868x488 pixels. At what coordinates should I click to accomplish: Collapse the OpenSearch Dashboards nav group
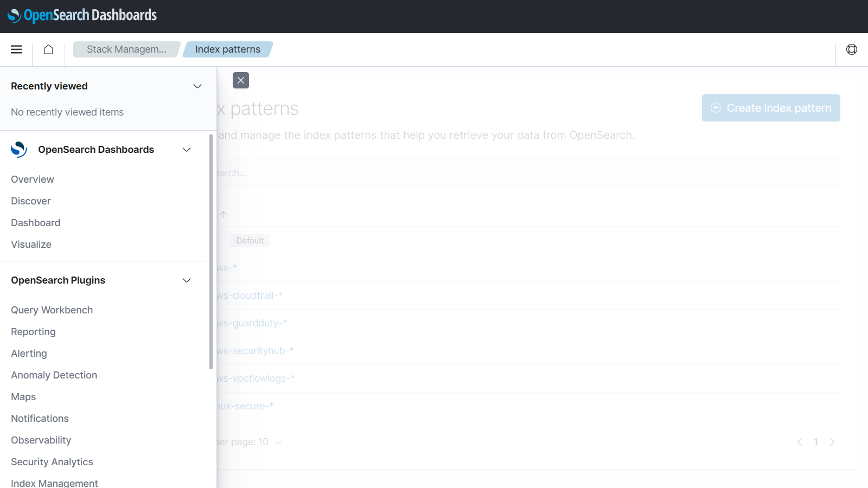pos(187,150)
